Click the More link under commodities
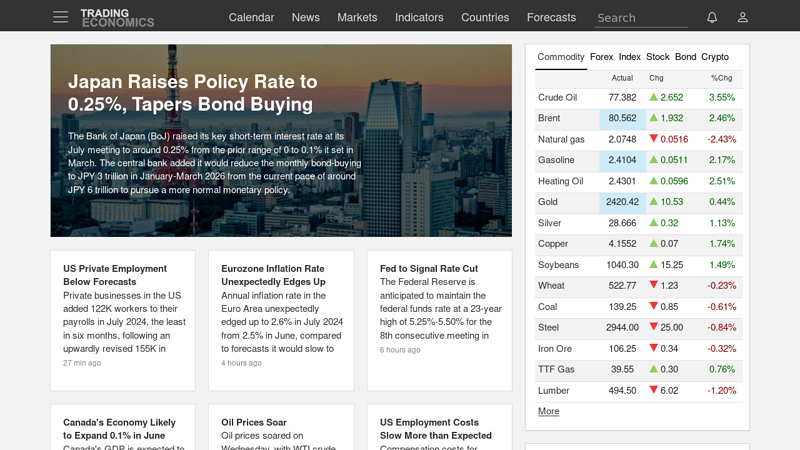800x450 pixels. pyautogui.click(x=548, y=411)
